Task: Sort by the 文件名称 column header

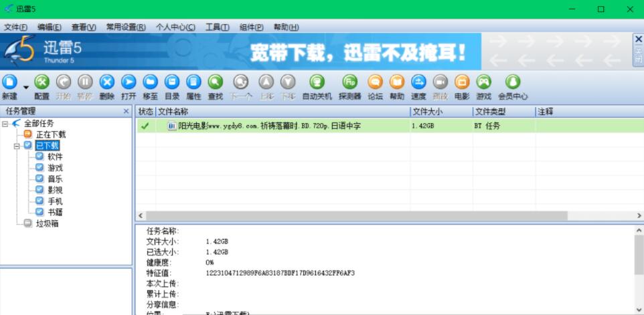Action: coord(283,112)
